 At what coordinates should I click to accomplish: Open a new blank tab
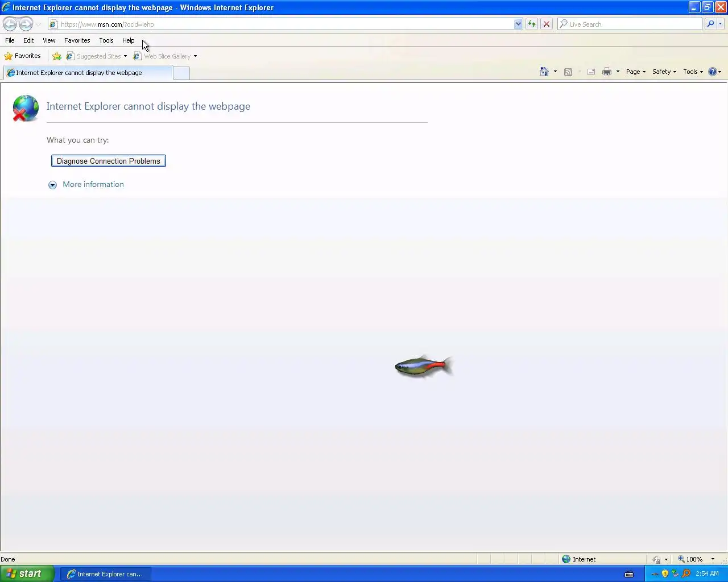[x=181, y=73]
